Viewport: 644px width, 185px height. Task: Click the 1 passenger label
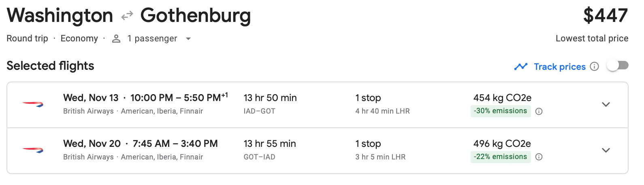[x=152, y=39]
